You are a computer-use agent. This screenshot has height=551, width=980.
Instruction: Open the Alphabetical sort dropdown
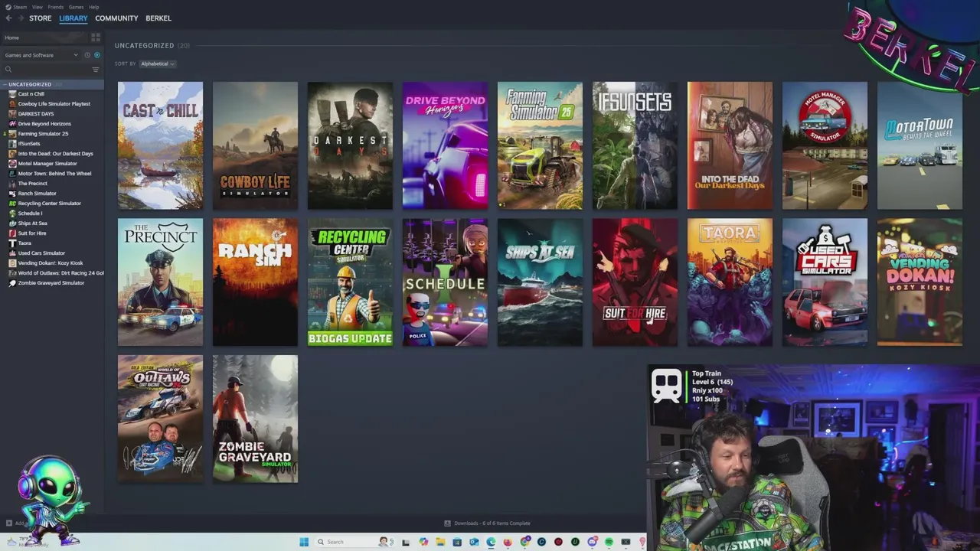point(158,64)
